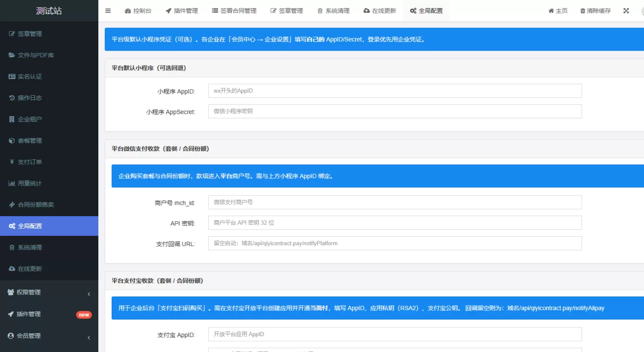644x352 pixels.
Task: Select 全局配置 in the sidebar
Action: (49, 226)
